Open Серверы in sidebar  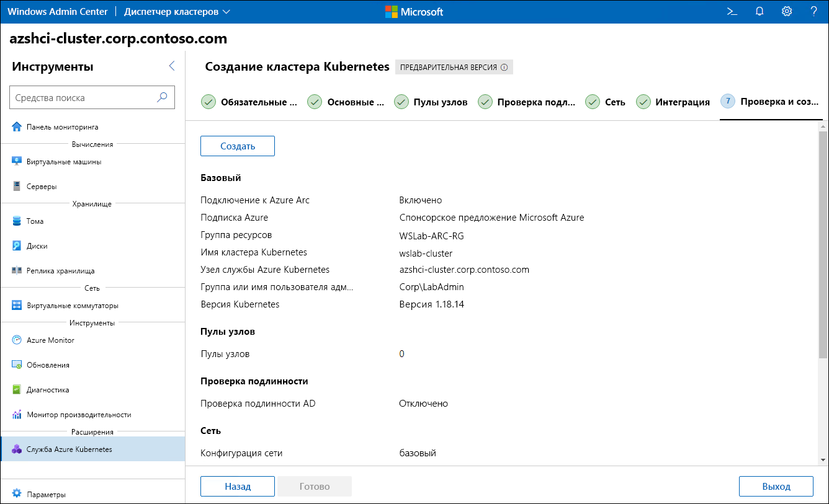(92, 187)
